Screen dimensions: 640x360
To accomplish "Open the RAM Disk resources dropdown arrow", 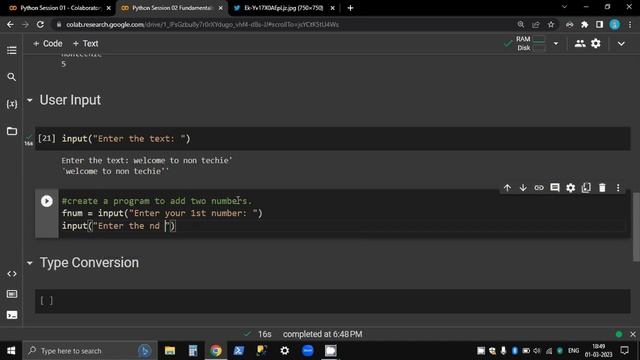I will [556, 44].
